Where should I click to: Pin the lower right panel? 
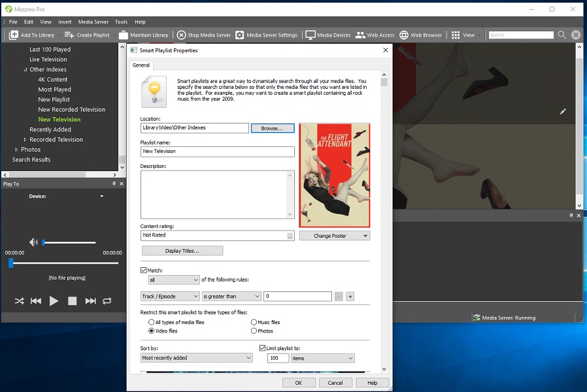571,216
